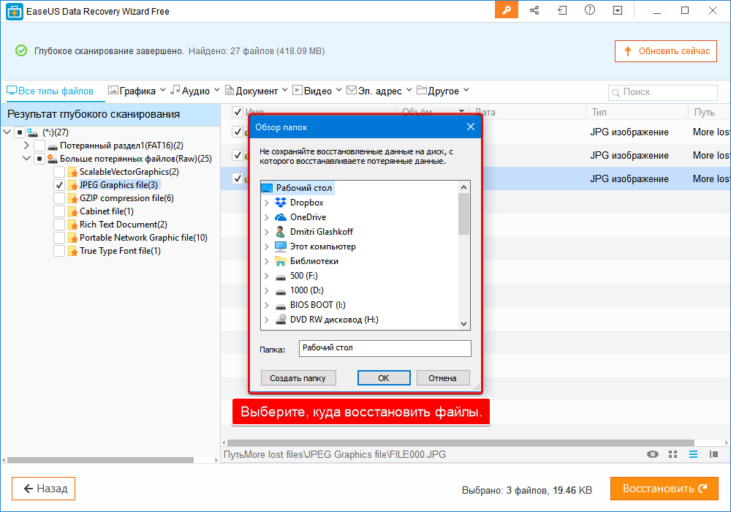This screenshot has width=731, height=512.
Task: Expand 500 (F:) node chevron
Action: click(x=266, y=276)
